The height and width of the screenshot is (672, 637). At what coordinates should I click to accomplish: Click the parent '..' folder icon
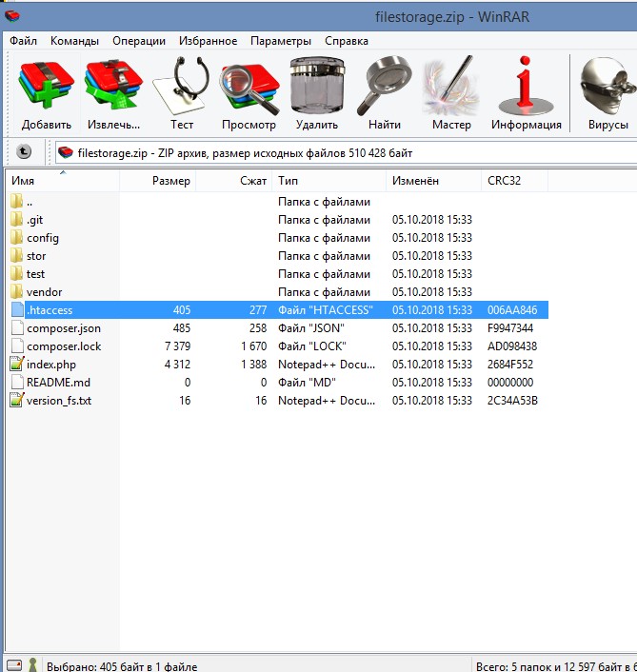(17, 201)
